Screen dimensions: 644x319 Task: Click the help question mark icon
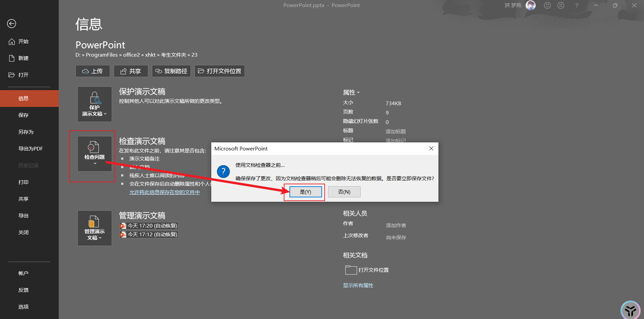577,5
